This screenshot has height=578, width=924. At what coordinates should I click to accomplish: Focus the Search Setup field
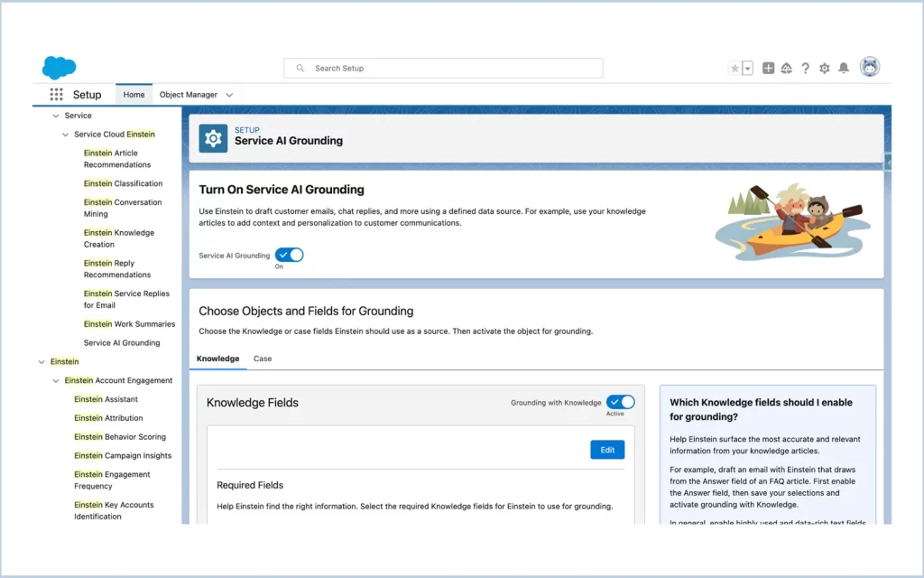point(443,69)
